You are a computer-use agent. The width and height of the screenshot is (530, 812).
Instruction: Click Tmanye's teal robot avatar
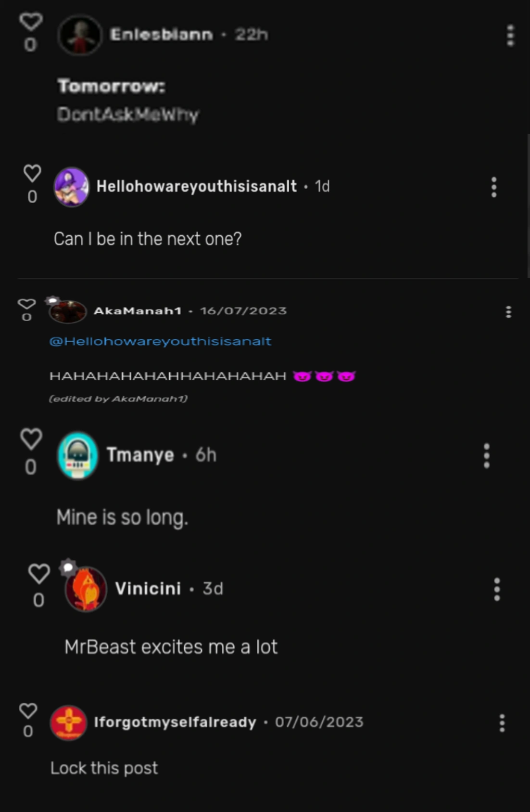77,455
